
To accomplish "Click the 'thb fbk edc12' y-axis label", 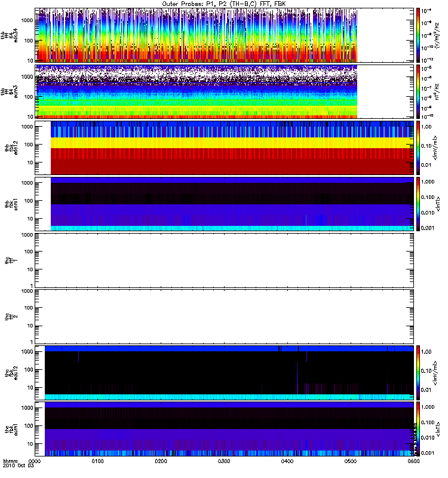I will tap(11, 148).
